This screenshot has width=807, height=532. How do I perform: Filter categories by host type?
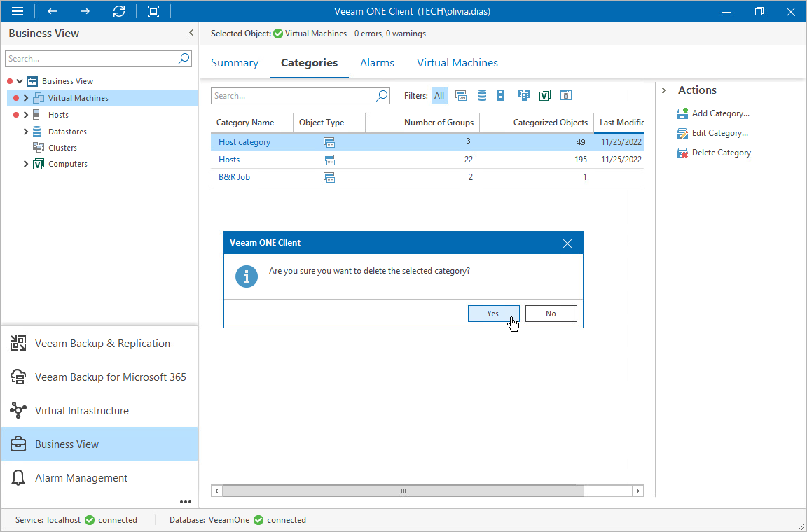pyautogui.click(x=500, y=95)
